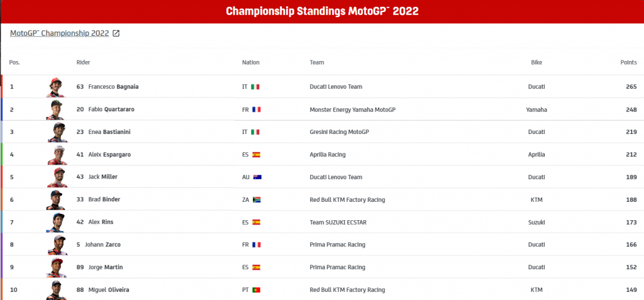Click the Italian flag in Bastianini's row

pos(255,132)
